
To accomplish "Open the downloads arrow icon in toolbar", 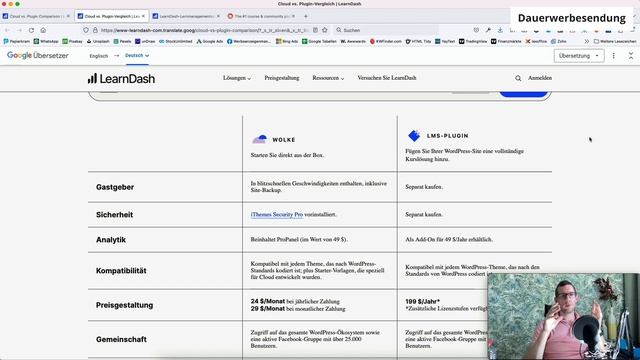I will [500, 30].
